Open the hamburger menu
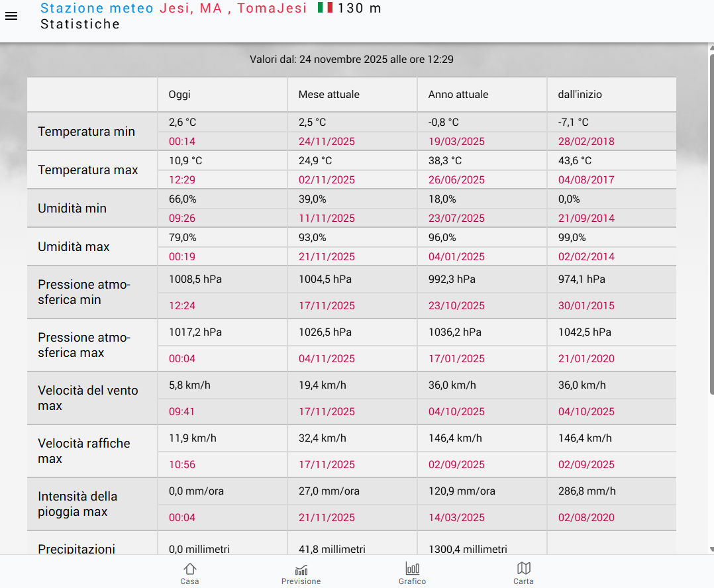 point(11,16)
